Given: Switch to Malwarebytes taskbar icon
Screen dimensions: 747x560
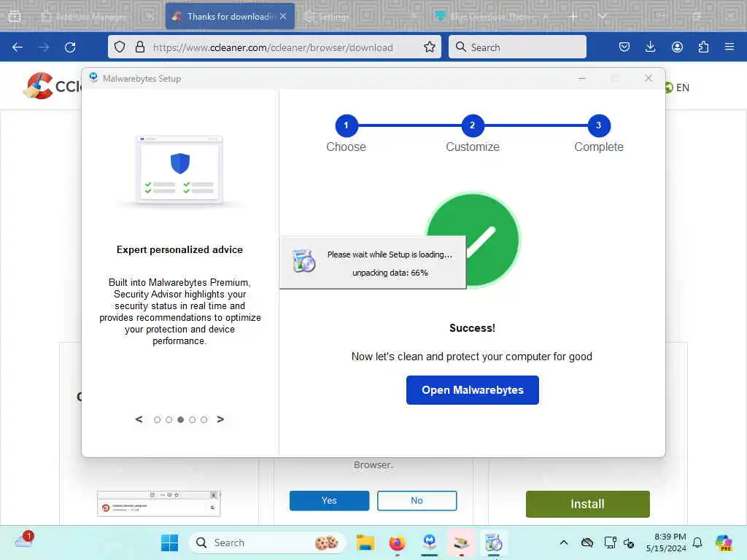Looking at the screenshot, I should pyautogui.click(x=429, y=542).
